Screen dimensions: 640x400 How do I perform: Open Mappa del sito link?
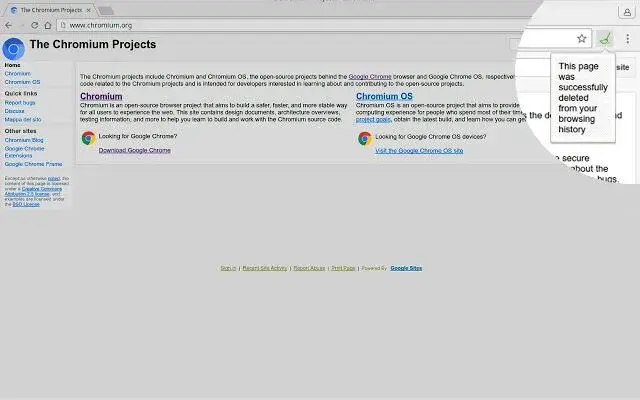point(23,120)
